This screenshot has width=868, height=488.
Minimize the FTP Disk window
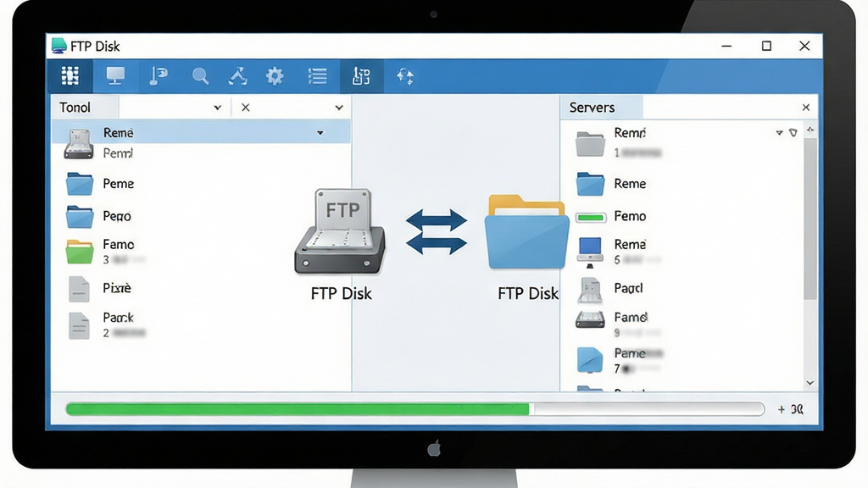coord(726,46)
